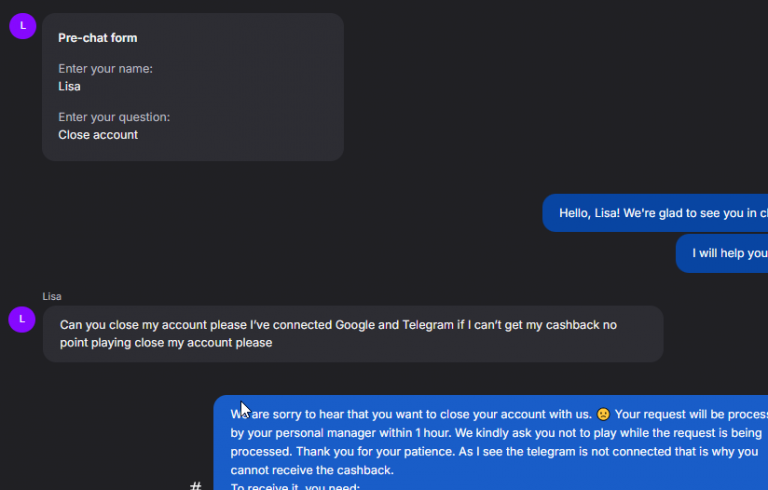Click Lisa's avatar next to her message
768x490 pixels.
[x=23, y=319]
